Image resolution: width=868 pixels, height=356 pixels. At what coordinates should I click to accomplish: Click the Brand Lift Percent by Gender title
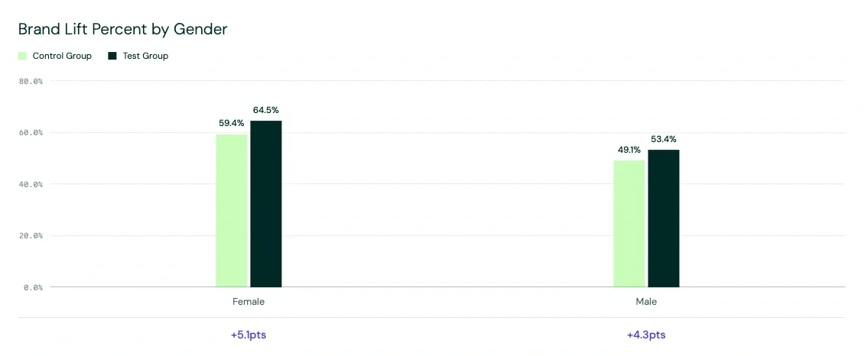click(123, 29)
